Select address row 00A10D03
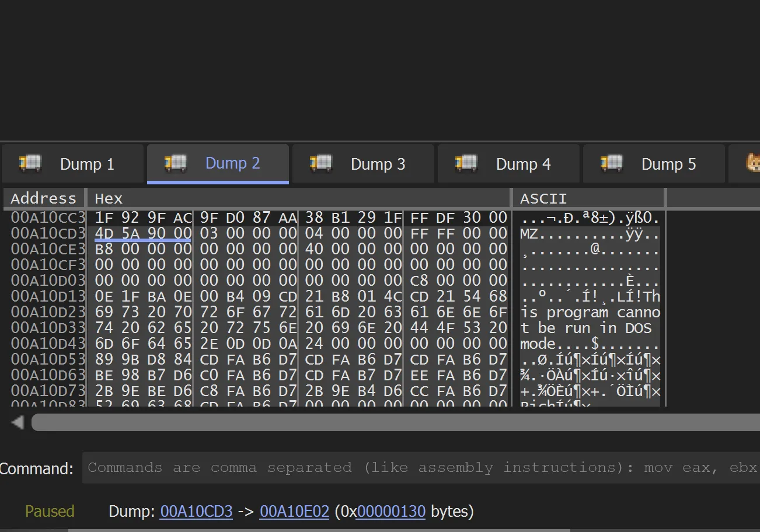Image resolution: width=760 pixels, height=532 pixels. (48, 281)
